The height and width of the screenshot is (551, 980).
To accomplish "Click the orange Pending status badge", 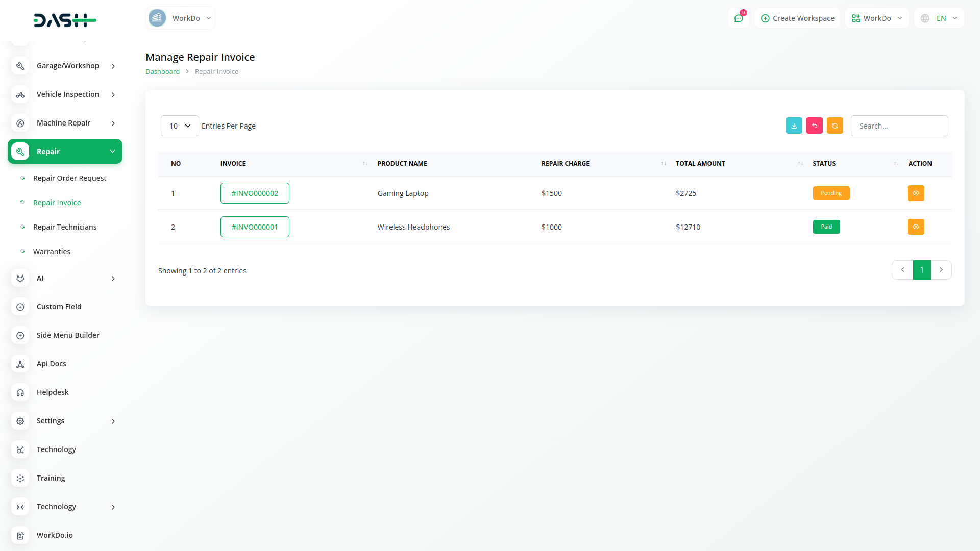I will (x=831, y=193).
